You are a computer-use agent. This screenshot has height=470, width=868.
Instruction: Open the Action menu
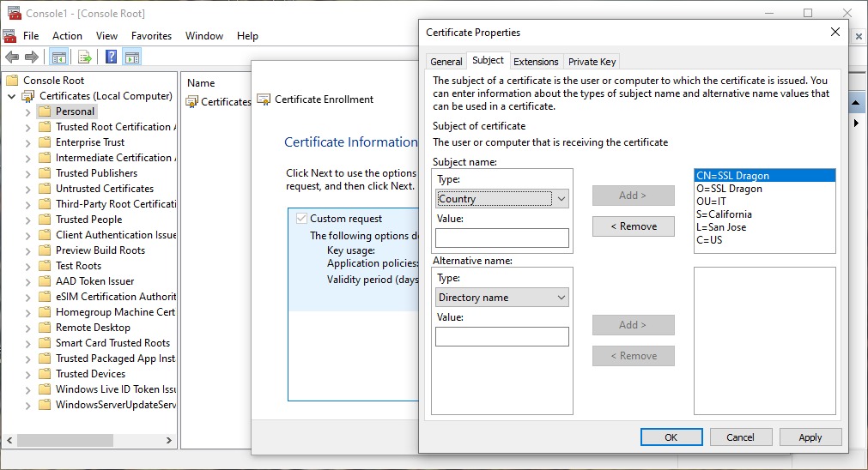tap(67, 36)
